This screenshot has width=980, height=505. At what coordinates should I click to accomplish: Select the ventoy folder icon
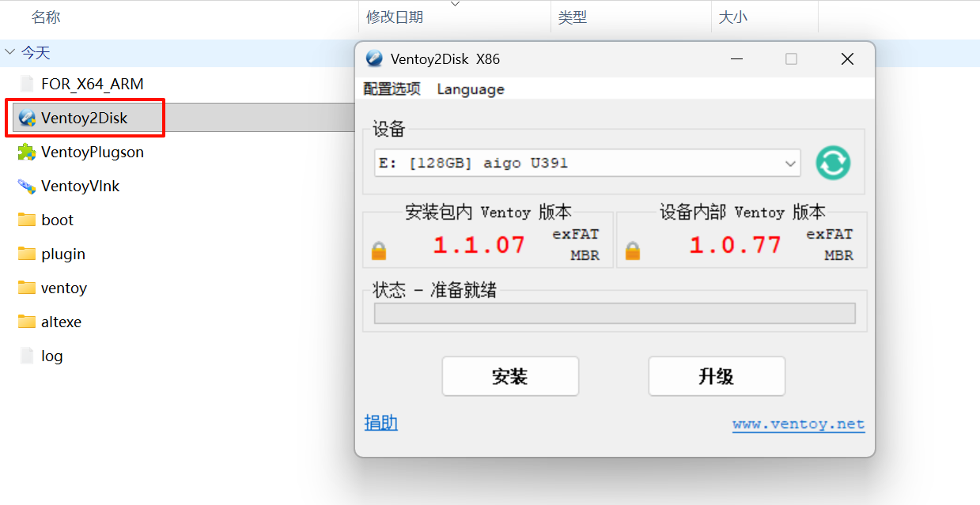27,288
